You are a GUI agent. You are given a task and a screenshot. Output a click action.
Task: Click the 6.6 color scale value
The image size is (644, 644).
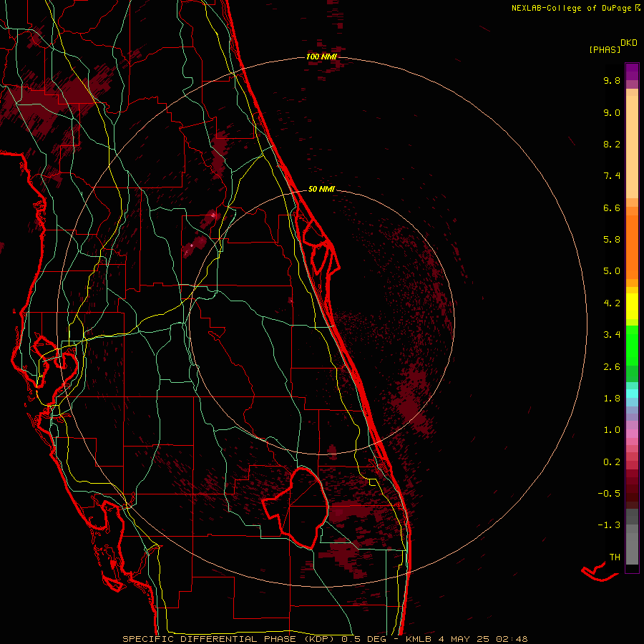point(612,208)
